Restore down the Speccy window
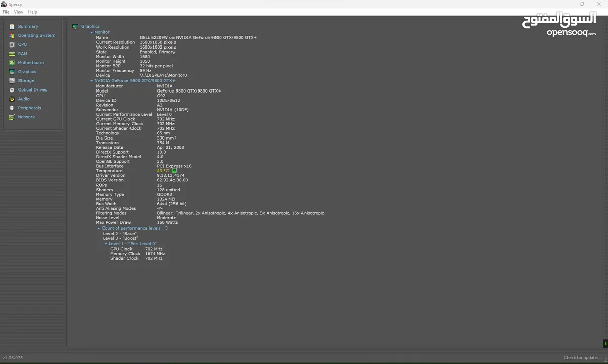 click(x=582, y=4)
